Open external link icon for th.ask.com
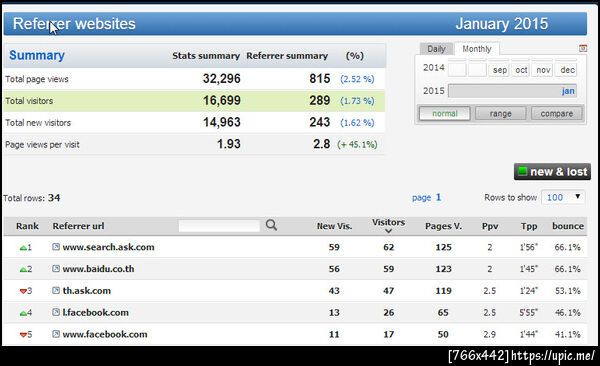This screenshot has width=600, height=366. tap(56, 291)
